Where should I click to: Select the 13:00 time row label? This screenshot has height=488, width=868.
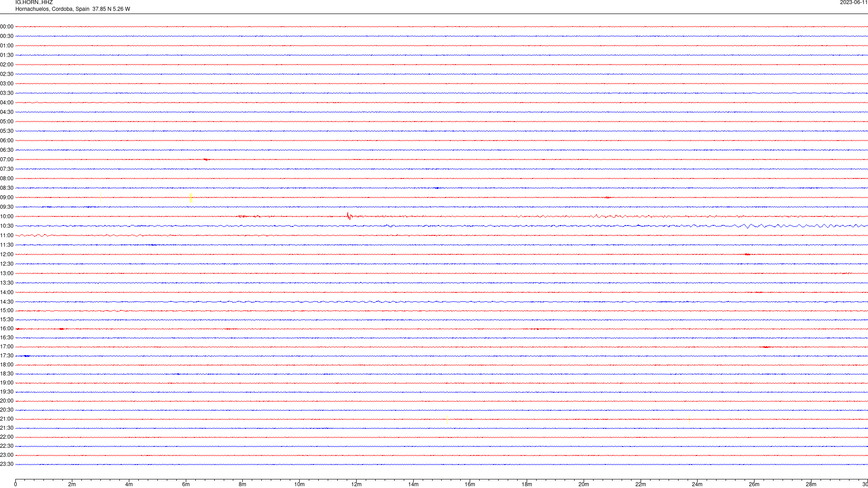[7, 273]
